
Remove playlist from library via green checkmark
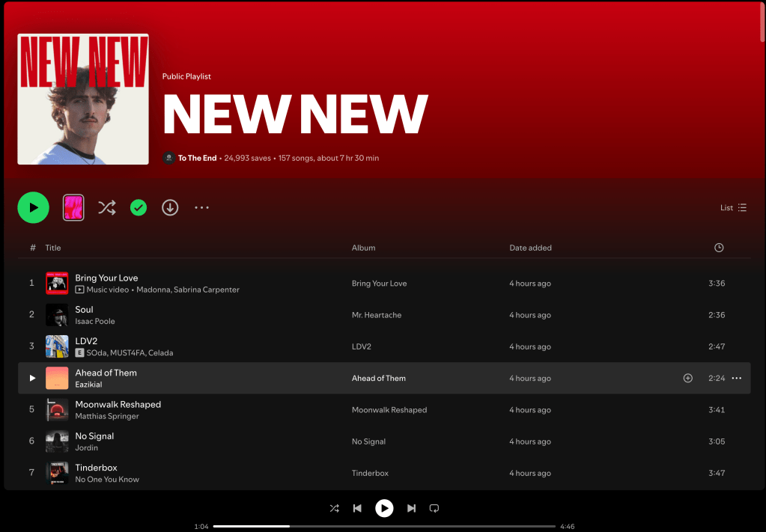[x=139, y=207]
